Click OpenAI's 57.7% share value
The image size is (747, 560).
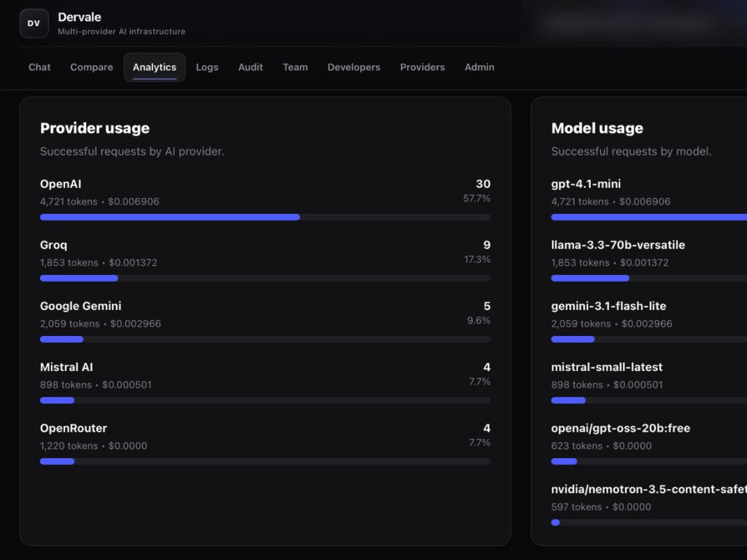477,198
